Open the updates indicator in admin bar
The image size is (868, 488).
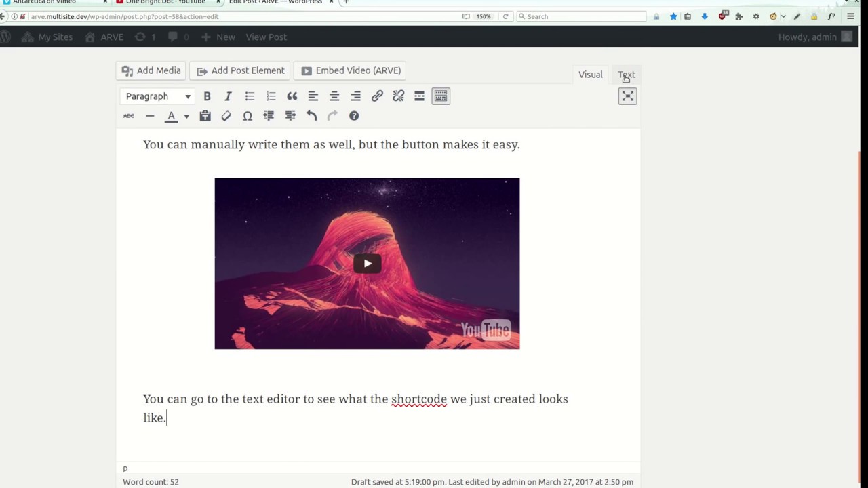[145, 37]
